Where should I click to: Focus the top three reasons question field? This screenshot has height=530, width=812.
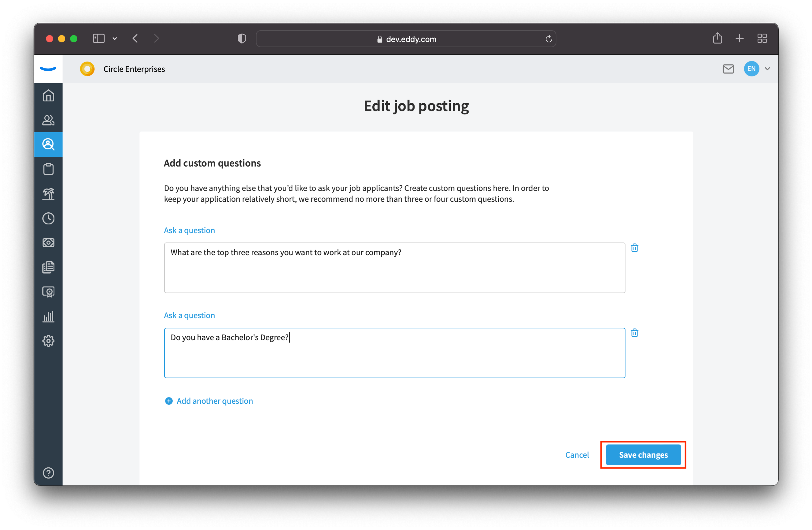click(x=394, y=268)
